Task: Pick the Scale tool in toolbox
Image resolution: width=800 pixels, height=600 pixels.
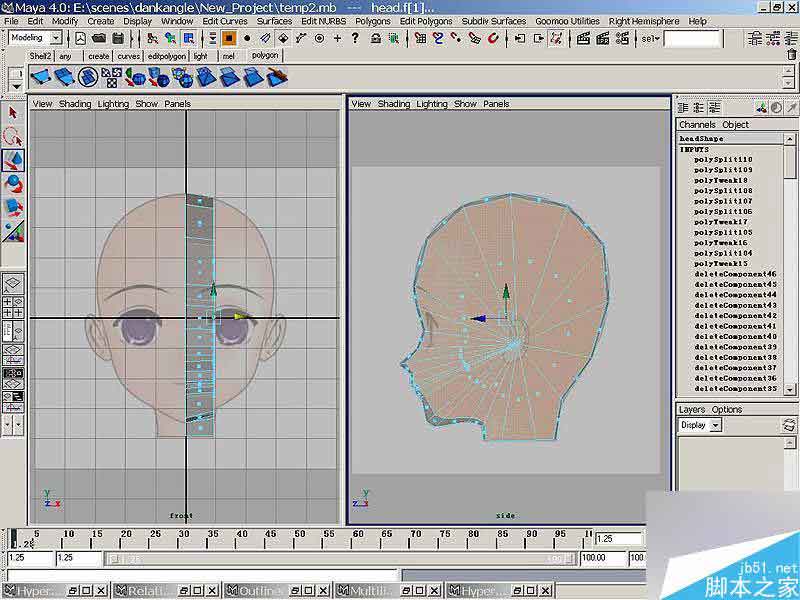Action: coord(13,207)
